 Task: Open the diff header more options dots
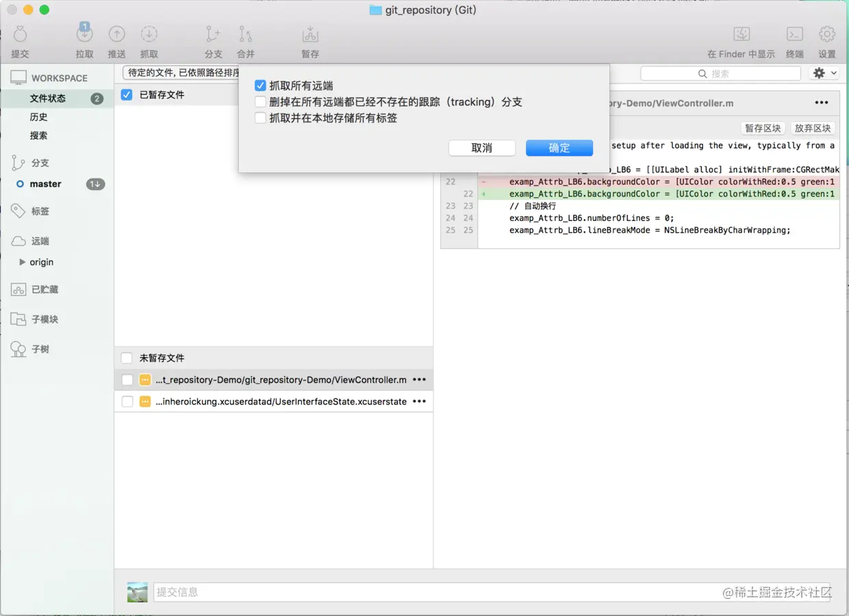[x=822, y=103]
